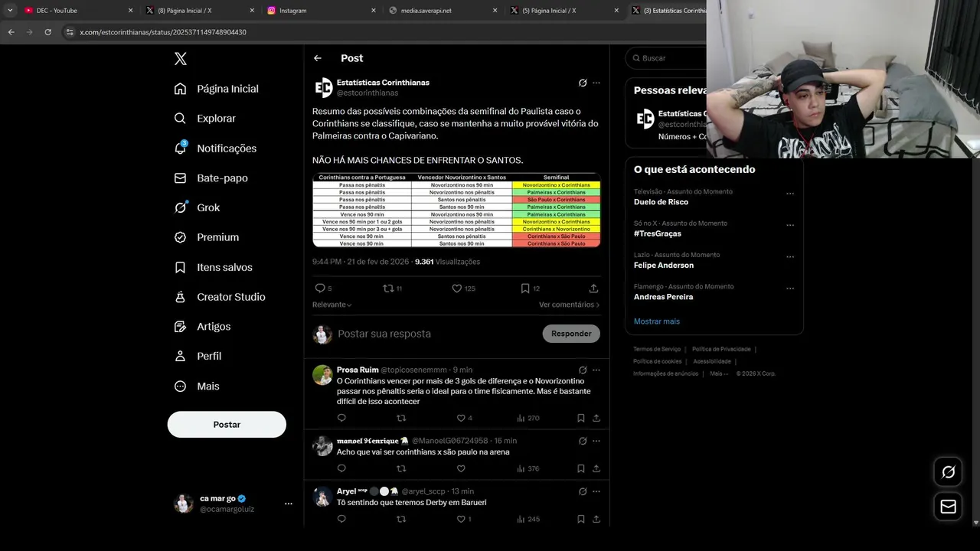Like the main post with 125 likes
This screenshot has height=551, width=980.
456,289
